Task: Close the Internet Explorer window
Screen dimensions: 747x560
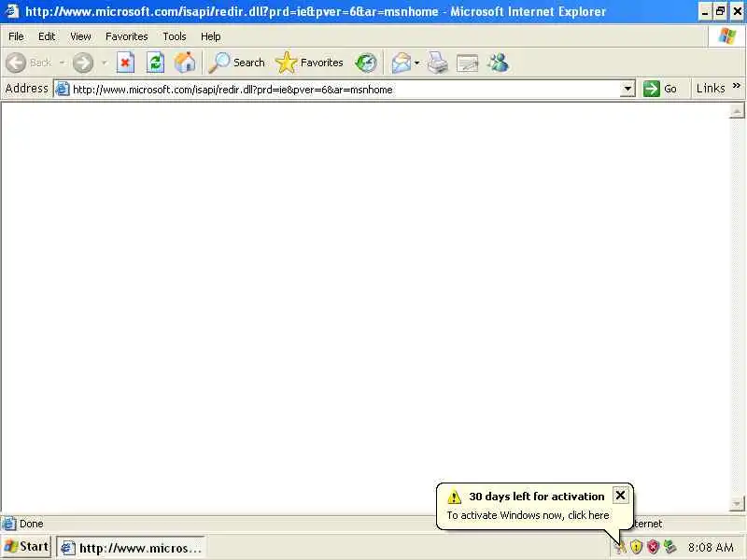Action: point(737,11)
